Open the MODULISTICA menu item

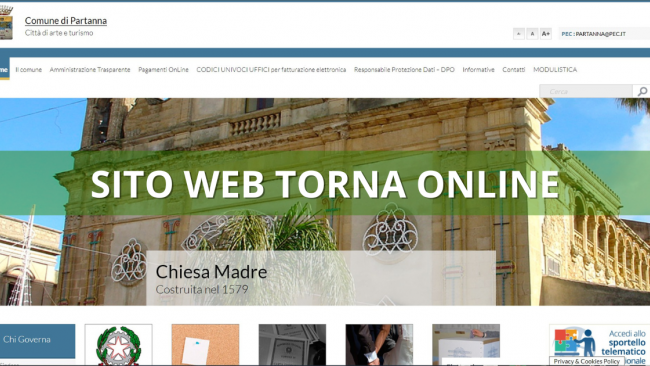point(555,70)
